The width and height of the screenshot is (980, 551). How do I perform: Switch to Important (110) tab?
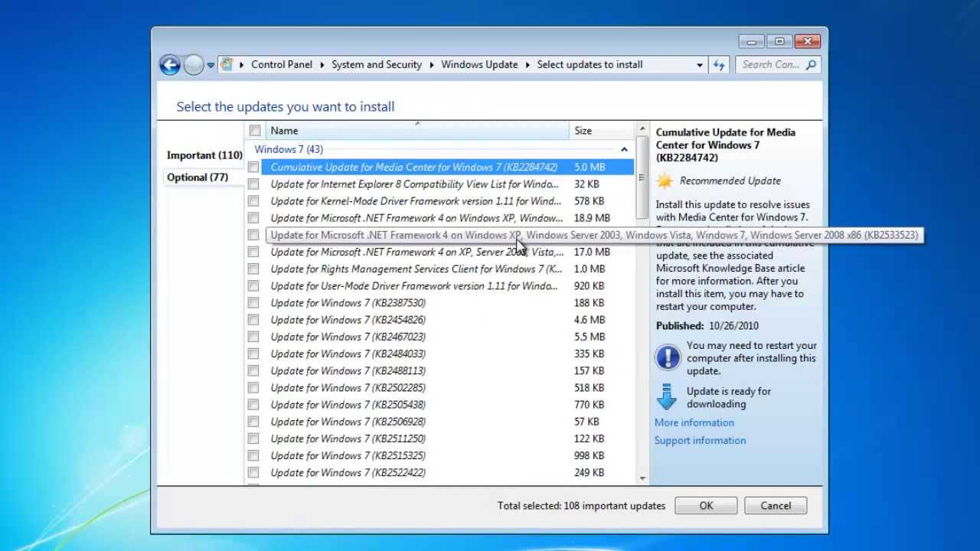204,155
